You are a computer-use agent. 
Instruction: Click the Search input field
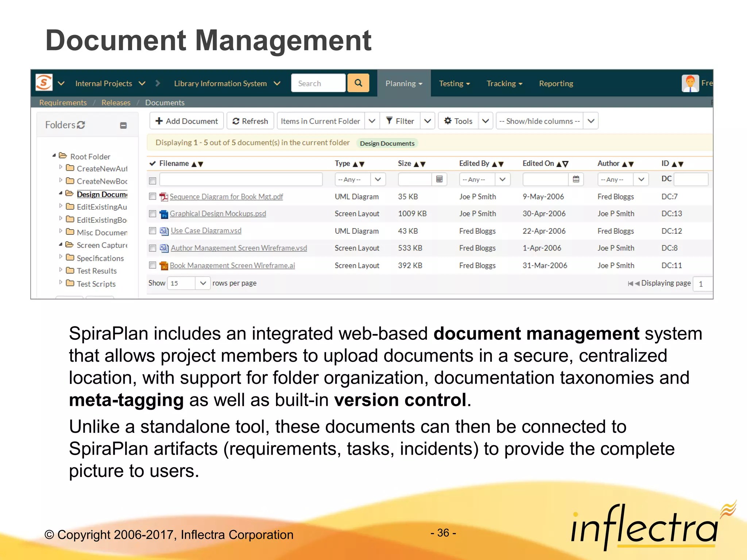(318, 83)
